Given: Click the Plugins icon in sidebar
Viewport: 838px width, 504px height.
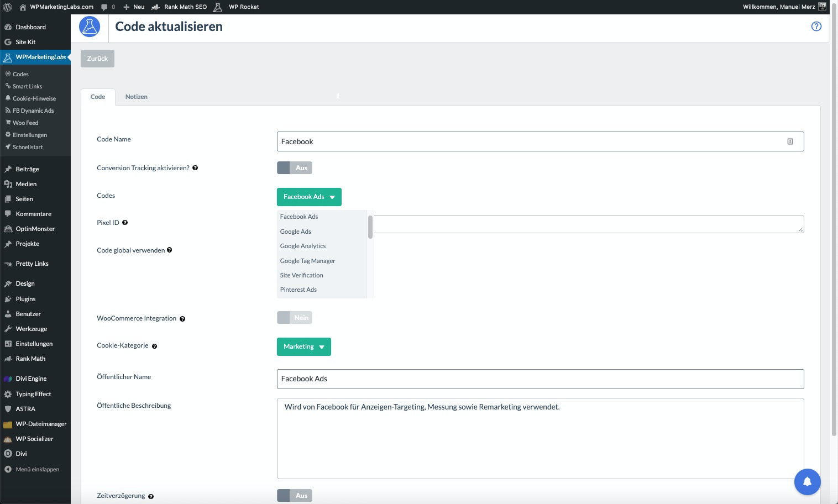Looking at the screenshot, I should (8, 299).
